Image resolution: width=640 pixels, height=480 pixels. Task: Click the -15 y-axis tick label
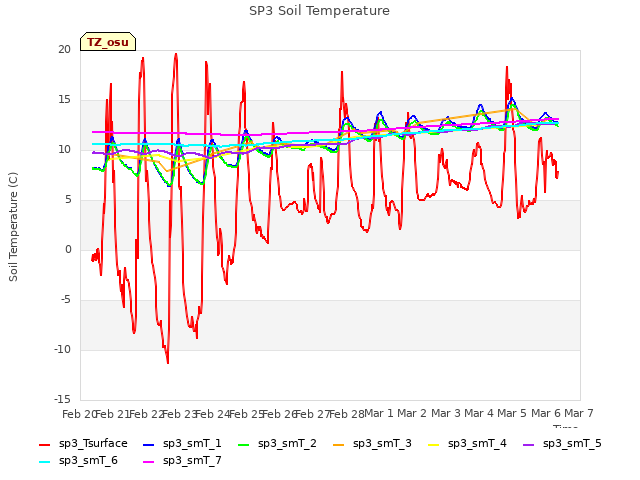(62, 399)
